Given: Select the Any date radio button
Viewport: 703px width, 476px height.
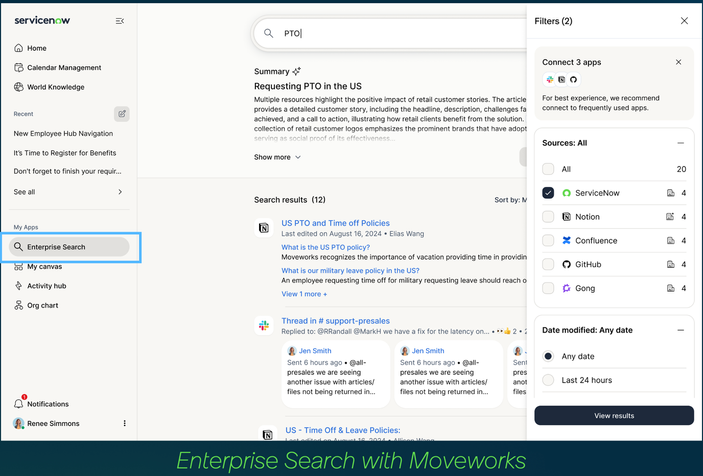Looking at the screenshot, I should coord(548,356).
